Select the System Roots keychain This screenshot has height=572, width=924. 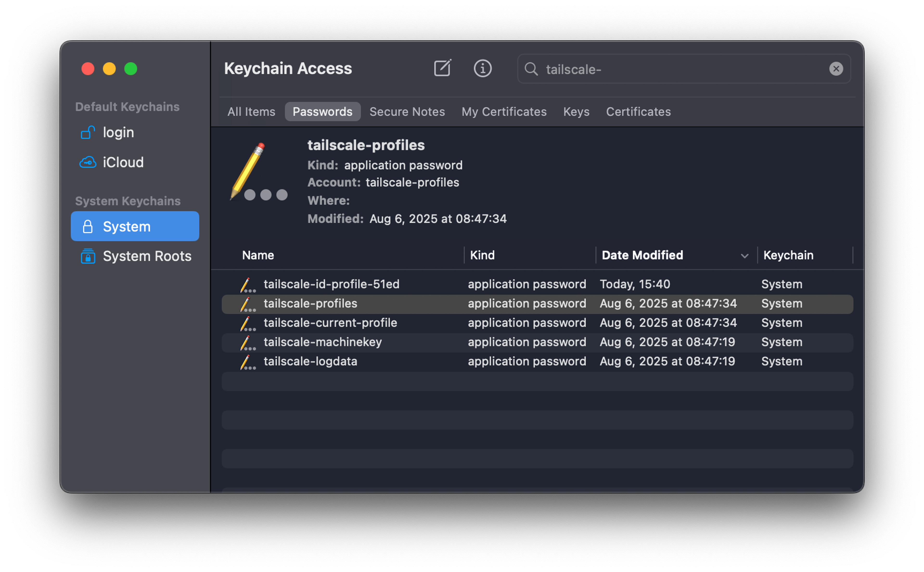135,256
